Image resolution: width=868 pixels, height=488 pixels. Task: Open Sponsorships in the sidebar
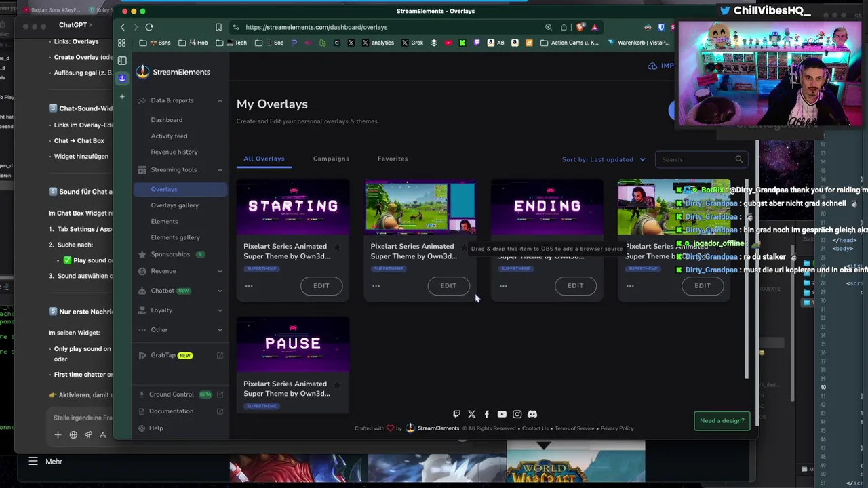[x=170, y=254]
